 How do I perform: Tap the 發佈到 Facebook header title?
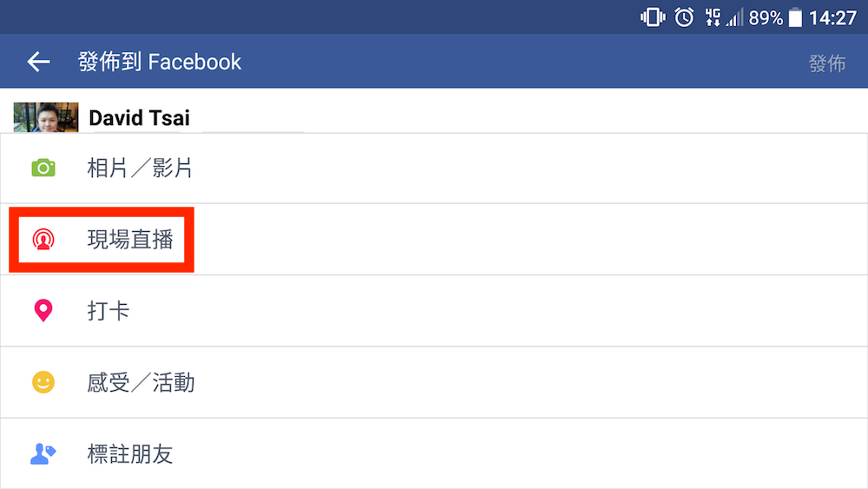point(160,63)
